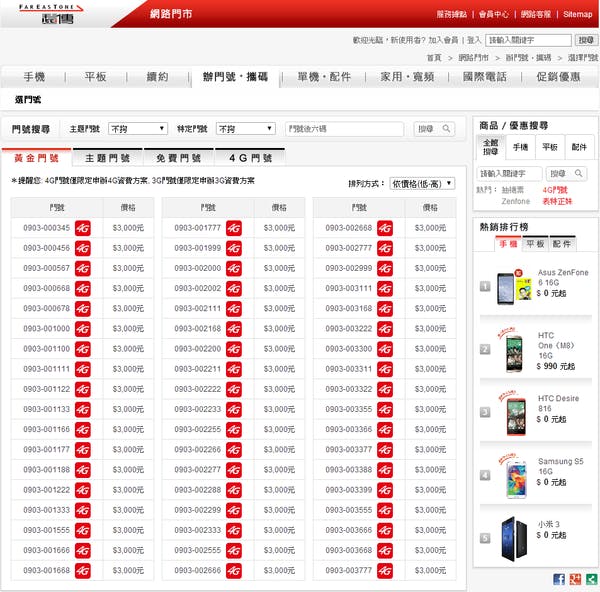The image size is (600, 592).
Task: Select 配件 tab in product search panel
Action: 579,147
